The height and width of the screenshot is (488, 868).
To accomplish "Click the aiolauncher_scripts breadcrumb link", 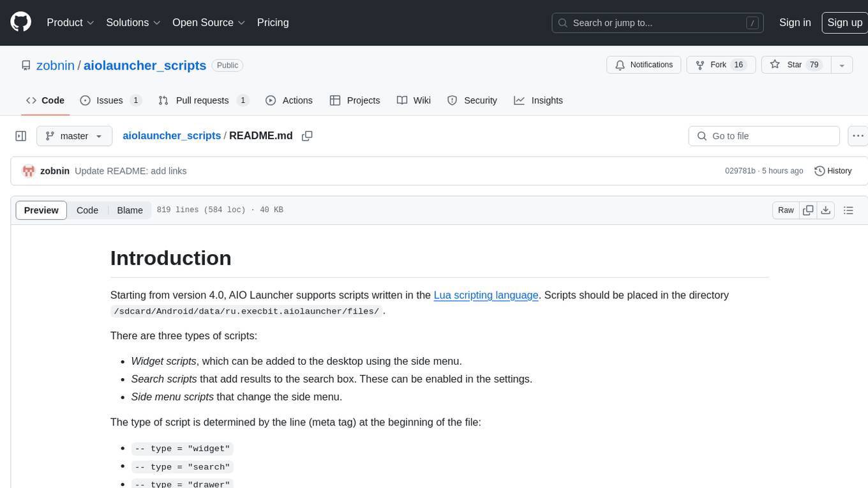I will click(172, 135).
